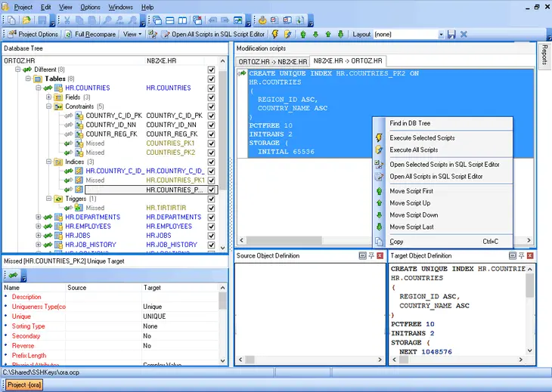552x392 pixels.
Task: Click the save layout floppy disk icon
Action: (x=451, y=34)
